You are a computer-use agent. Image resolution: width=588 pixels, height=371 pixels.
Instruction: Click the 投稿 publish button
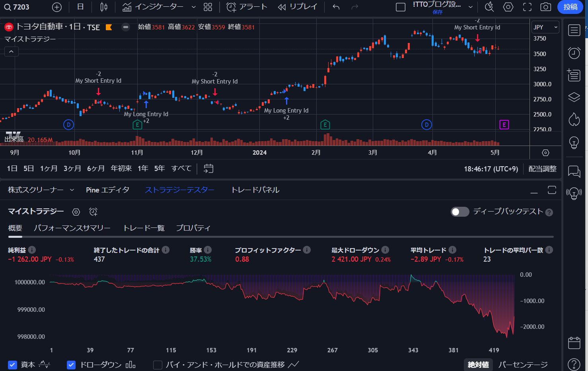(x=570, y=7)
